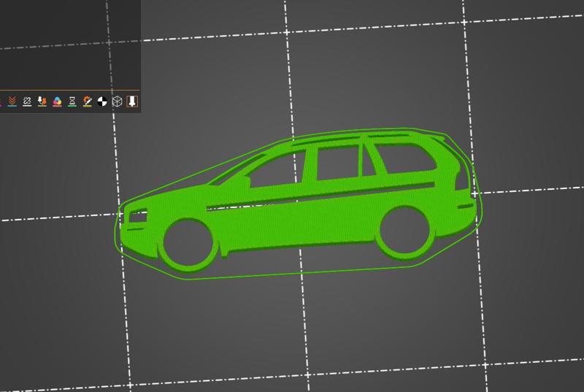Click the boxed white down-arrow icon
Image resolution: width=584 pixels, height=392 pixels.
point(132,101)
